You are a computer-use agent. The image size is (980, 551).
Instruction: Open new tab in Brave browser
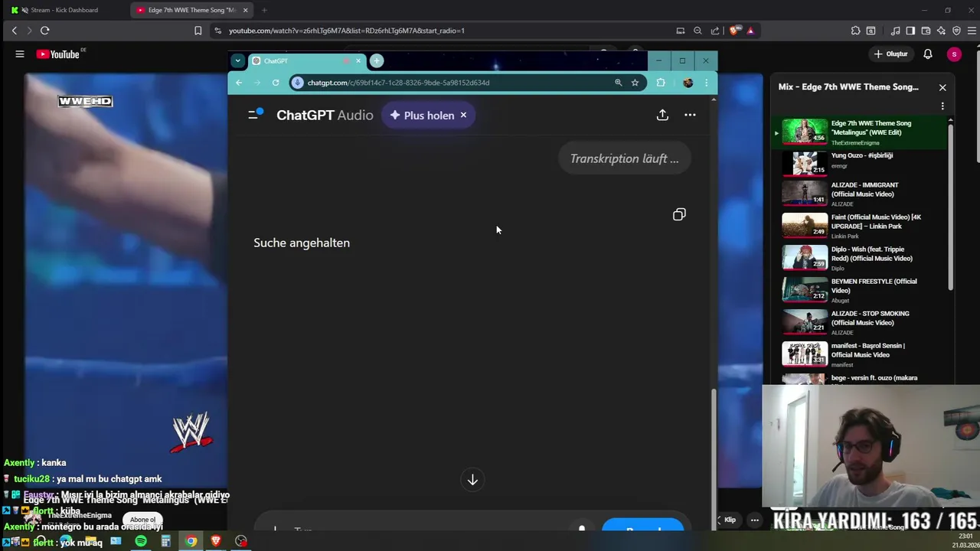[x=264, y=10]
